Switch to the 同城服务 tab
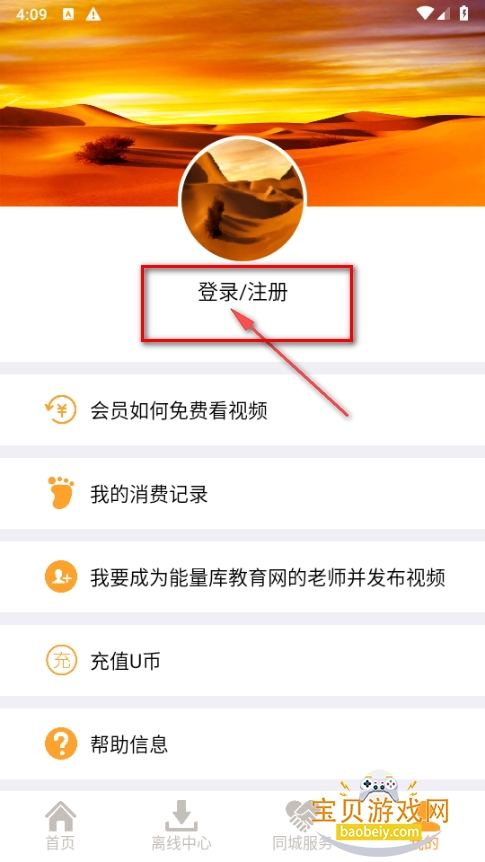This screenshot has height=862, width=485. [x=302, y=826]
